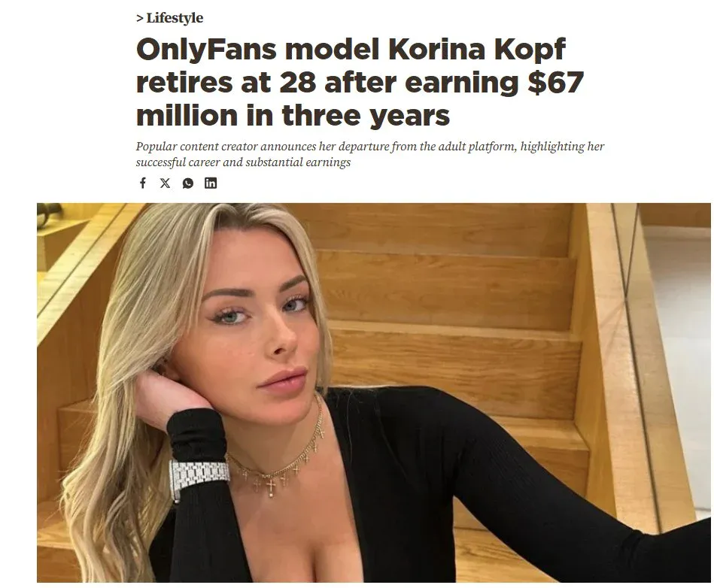Click 'successful career and substantial earnings' text
The image size is (714, 588).
[243, 162]
